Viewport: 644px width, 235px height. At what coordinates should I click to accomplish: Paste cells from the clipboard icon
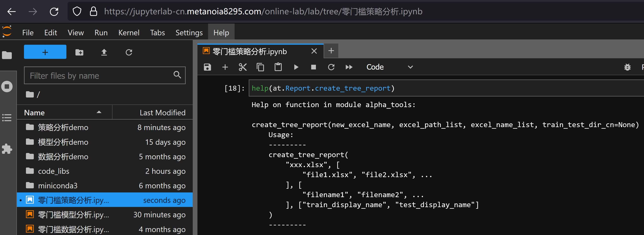pyautogui.click(x=278, y=67)
